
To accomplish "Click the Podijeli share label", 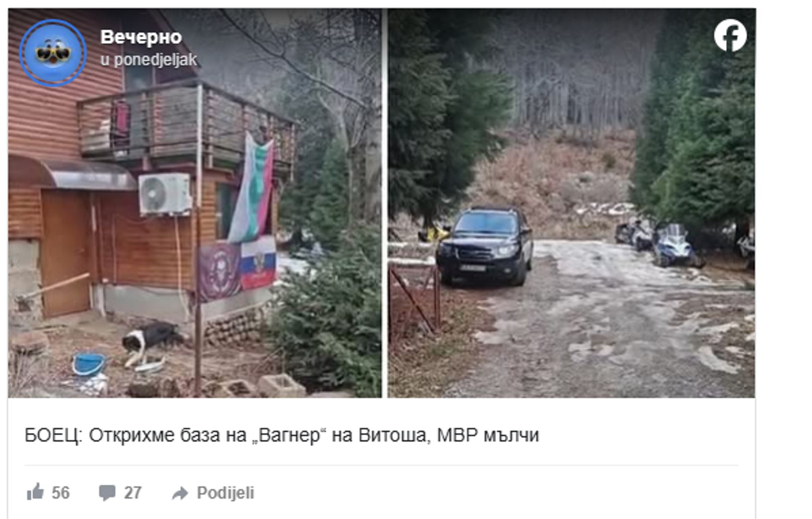I will [225, 493].
